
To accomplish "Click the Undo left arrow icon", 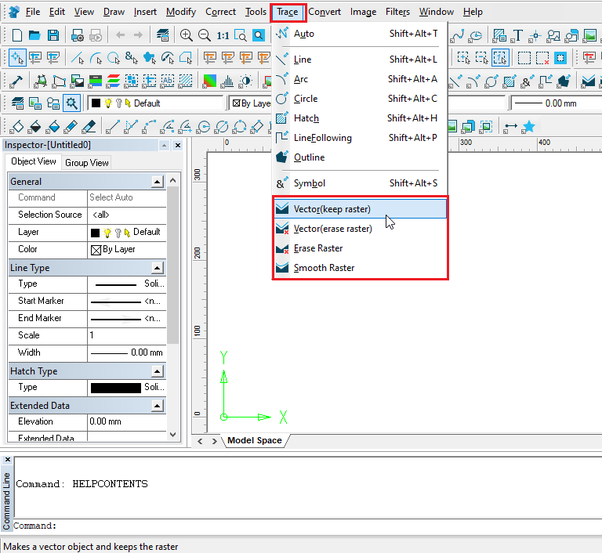I will [121, 35].
